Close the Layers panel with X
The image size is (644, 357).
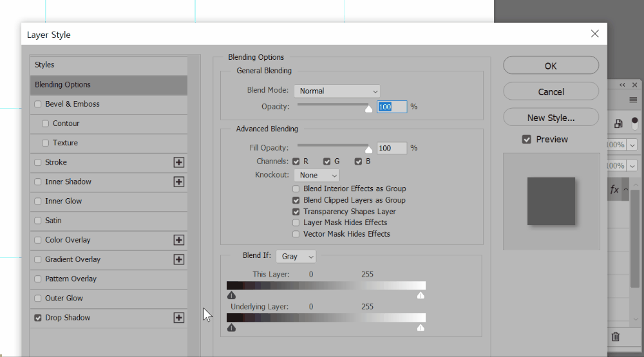(x=634, y=85)
